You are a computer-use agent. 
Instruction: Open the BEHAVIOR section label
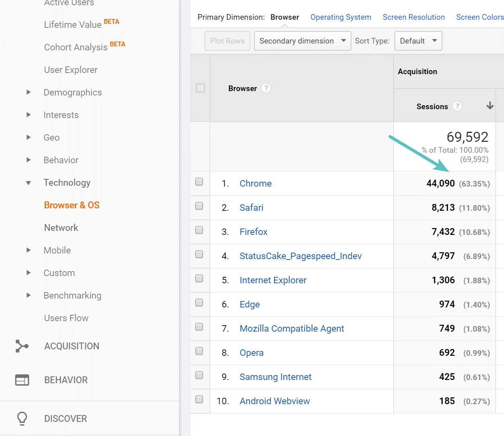tap(66, 380)
